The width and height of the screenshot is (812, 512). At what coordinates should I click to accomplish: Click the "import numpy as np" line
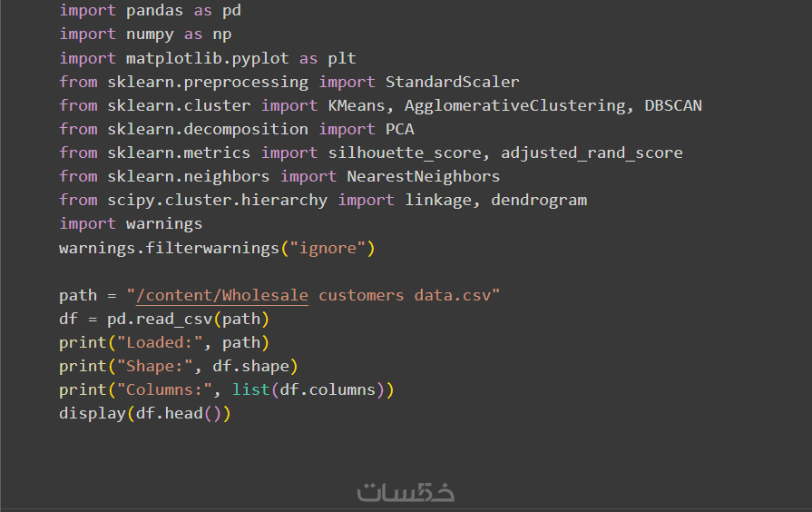point(145,34)
